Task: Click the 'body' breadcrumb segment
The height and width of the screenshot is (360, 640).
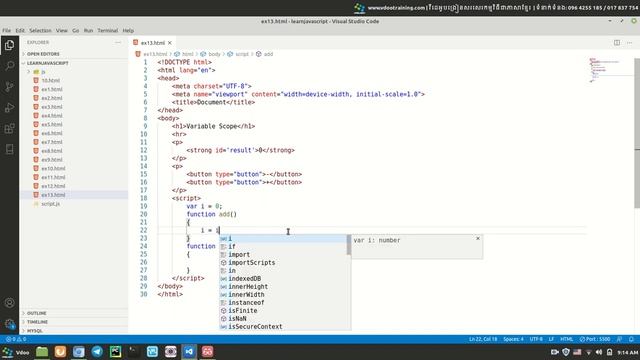Action: 214,54
